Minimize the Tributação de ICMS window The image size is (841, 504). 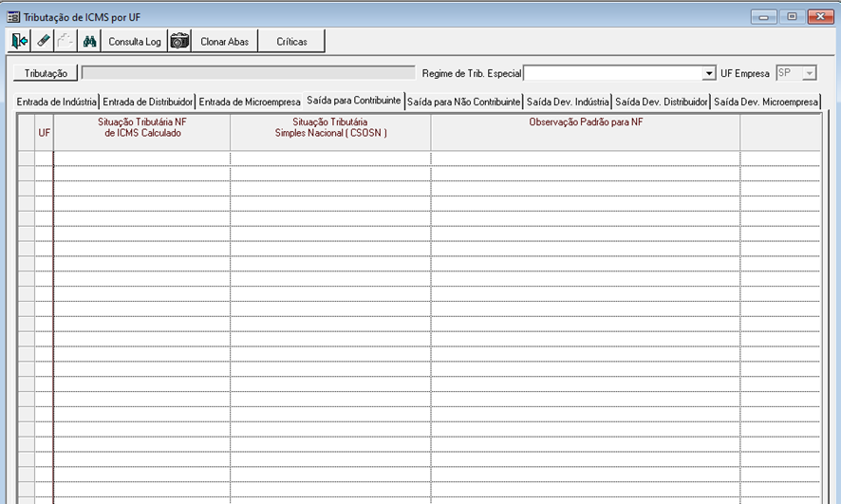click(764, 17)
